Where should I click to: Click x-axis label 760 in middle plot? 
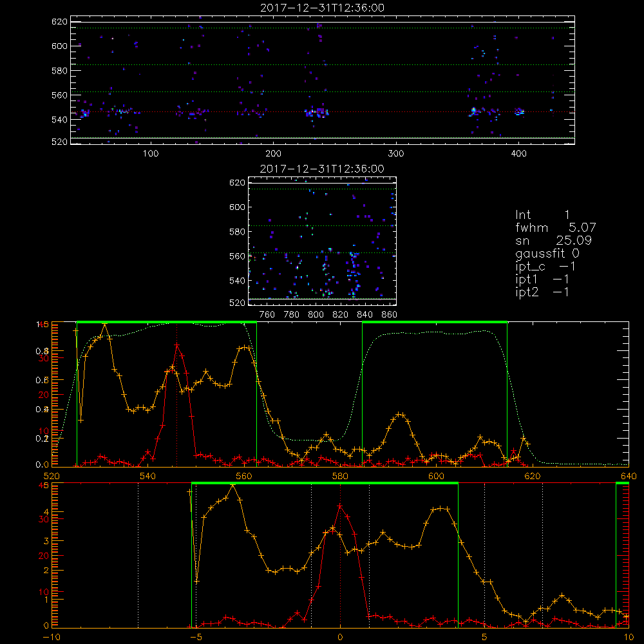click(x=267, y=315)
